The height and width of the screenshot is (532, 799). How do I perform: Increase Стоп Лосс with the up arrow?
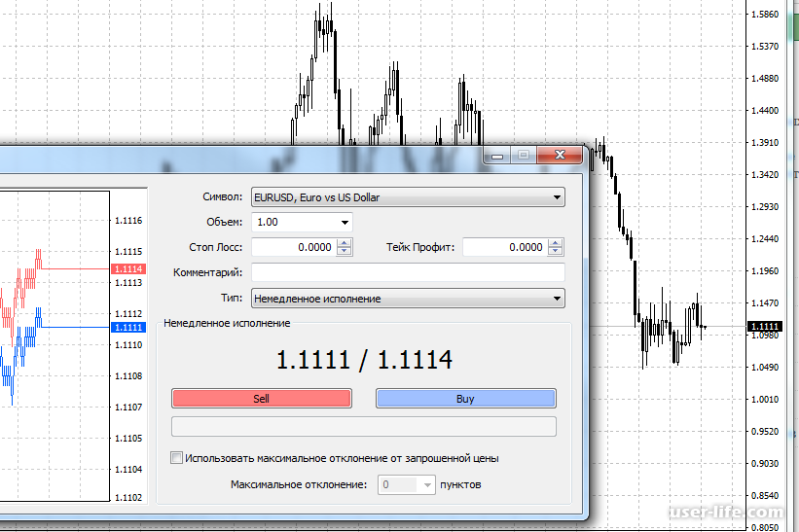(x=345, y=243)
